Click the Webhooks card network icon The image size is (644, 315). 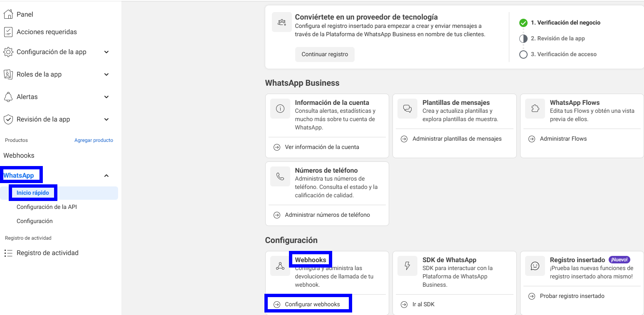pyautogui.click(x=280, y=266)
